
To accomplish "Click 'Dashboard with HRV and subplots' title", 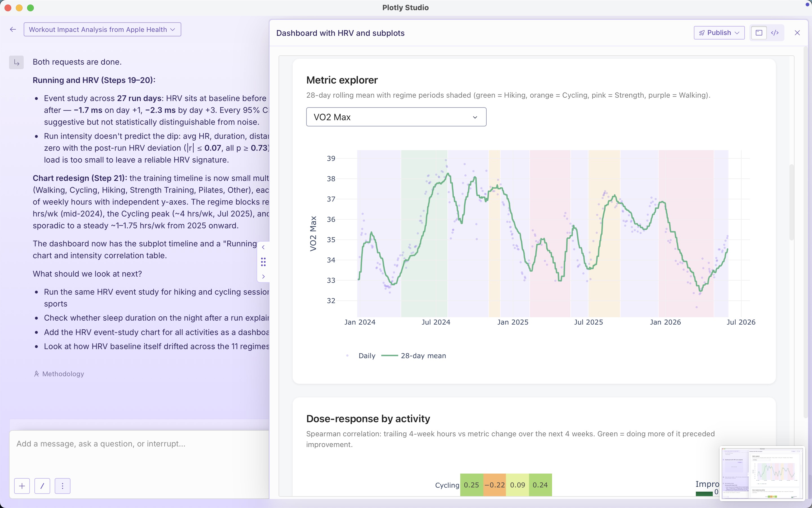I will (x=340, y=33).
